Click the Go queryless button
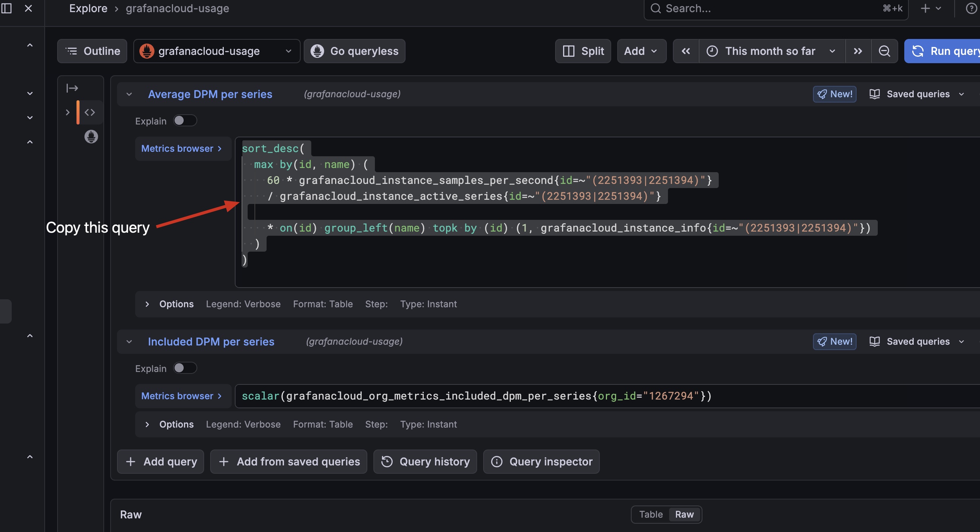Viewport: 980px width, 532px height. pyautogui.click(x=354, y=51)
